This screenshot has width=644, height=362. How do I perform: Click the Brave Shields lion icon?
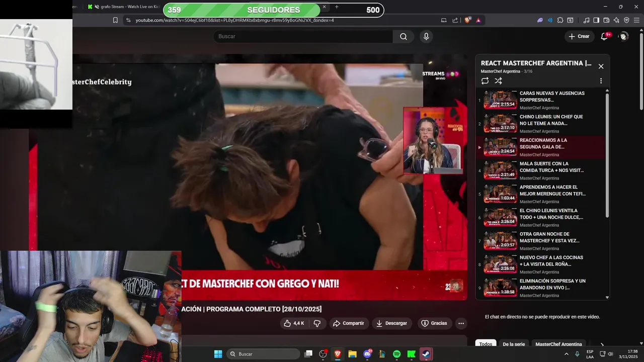click(467, 20)
